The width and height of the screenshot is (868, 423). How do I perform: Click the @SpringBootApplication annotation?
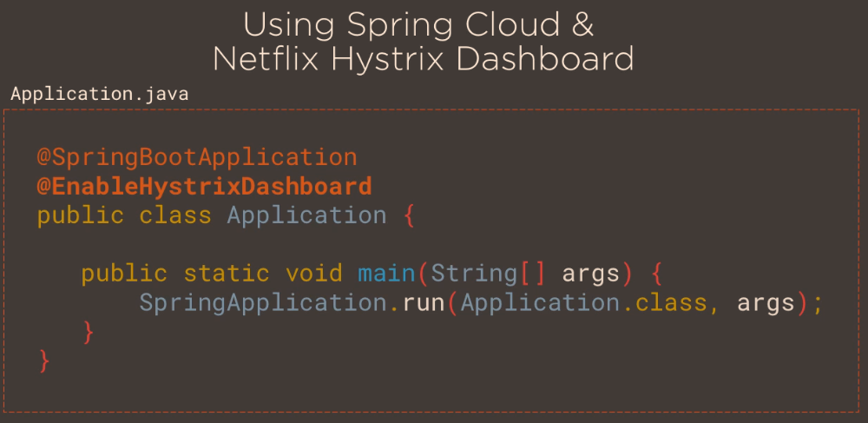click(197, 157)
